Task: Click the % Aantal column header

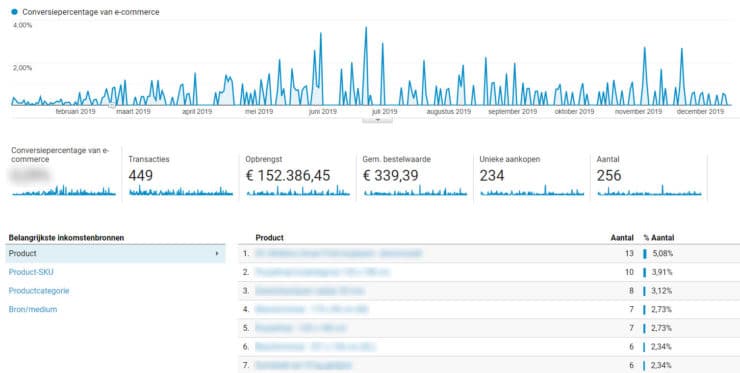Action: 659,238
